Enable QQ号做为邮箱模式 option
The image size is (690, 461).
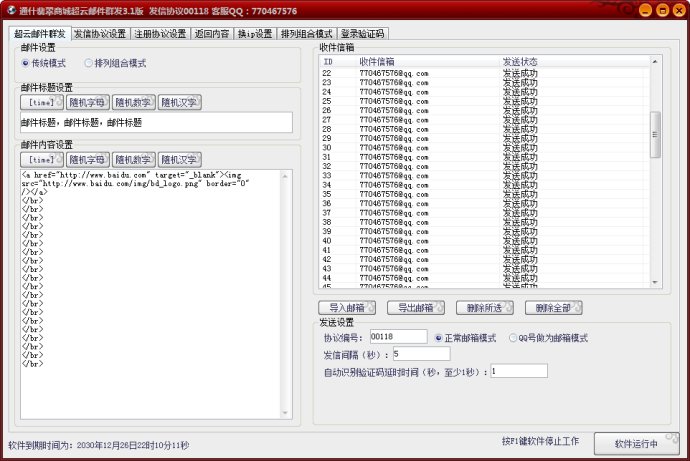point(514,338)
